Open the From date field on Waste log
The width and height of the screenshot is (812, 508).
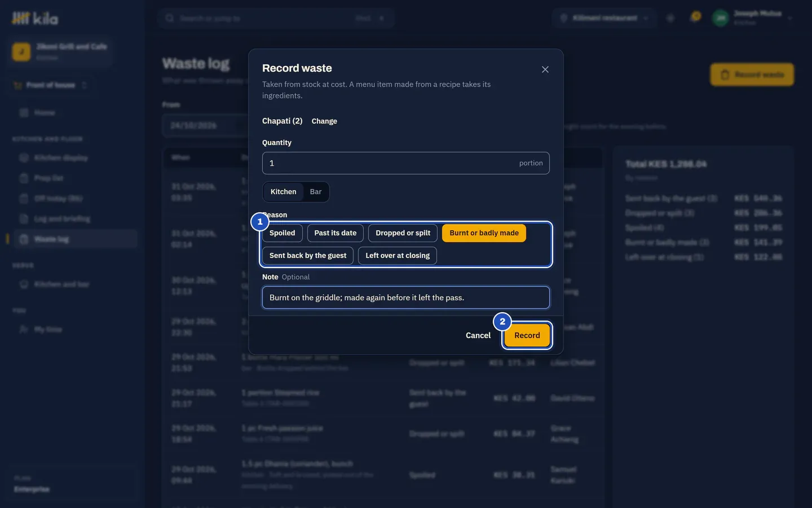point(206,125)
